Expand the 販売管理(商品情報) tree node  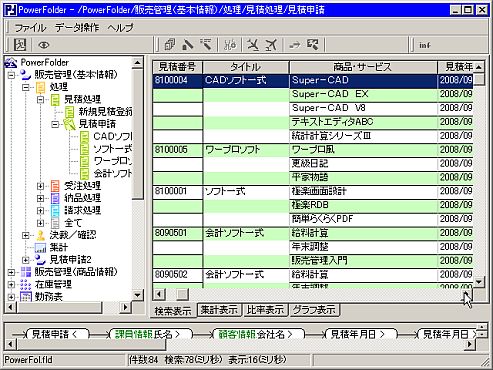coord(11,272)
